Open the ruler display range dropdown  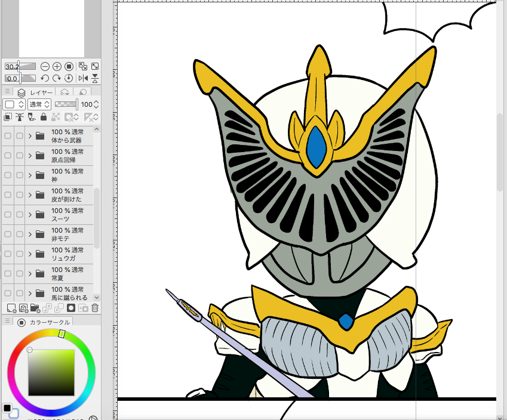pos(91,117)
